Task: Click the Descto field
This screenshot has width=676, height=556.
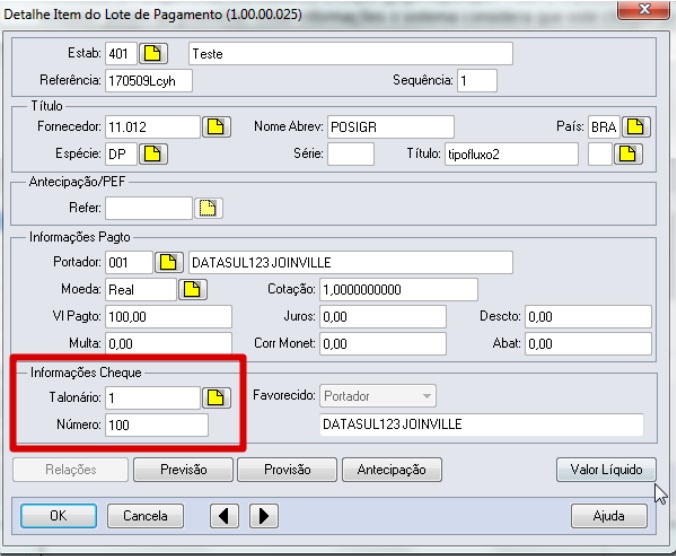Action: [588, 317]
